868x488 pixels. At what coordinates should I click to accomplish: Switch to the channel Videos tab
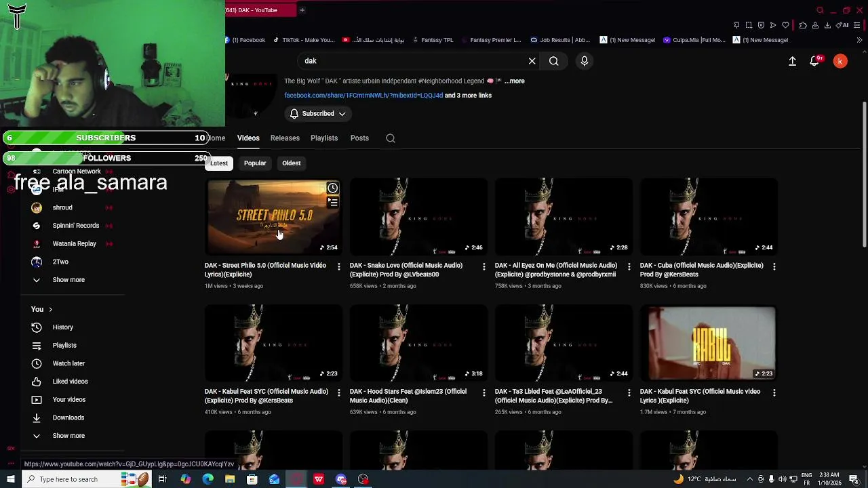(x=248, y=138)
